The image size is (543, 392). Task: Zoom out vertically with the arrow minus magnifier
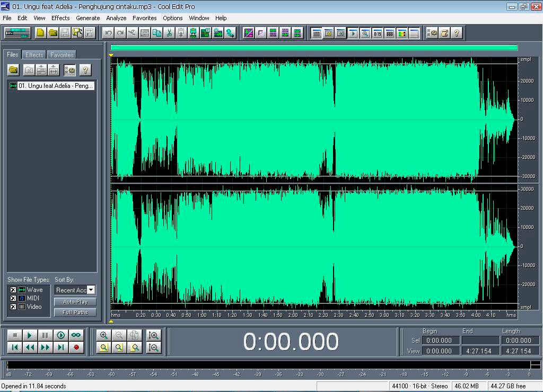pos(153,348)
